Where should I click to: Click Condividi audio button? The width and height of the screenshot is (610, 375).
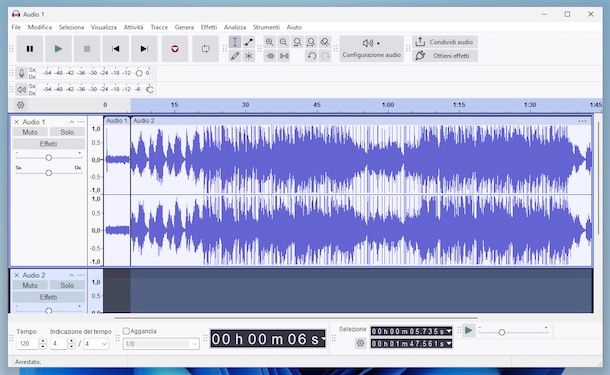(445, 42)
